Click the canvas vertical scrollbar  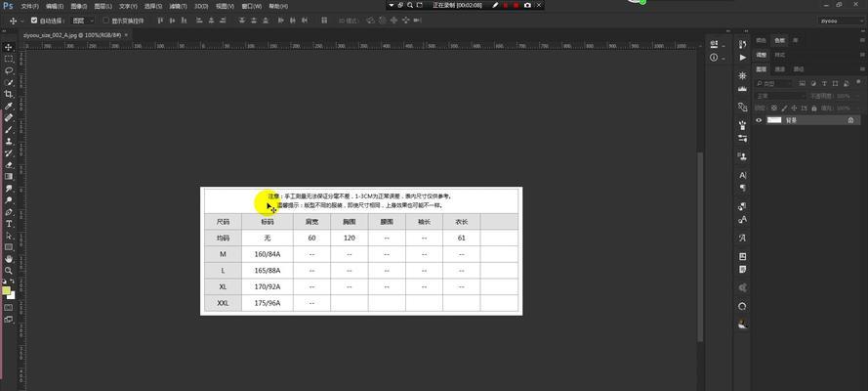[x=700, y=247]
